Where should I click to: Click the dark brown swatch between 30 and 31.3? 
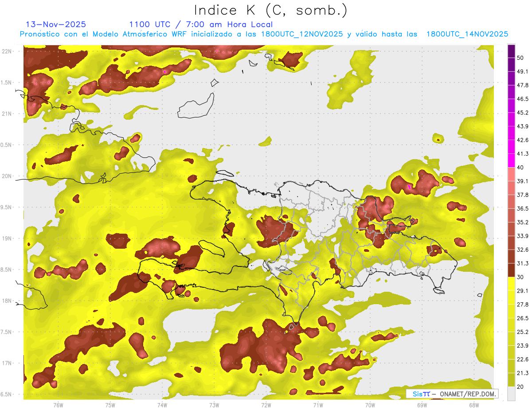click(x=511, y=270)
